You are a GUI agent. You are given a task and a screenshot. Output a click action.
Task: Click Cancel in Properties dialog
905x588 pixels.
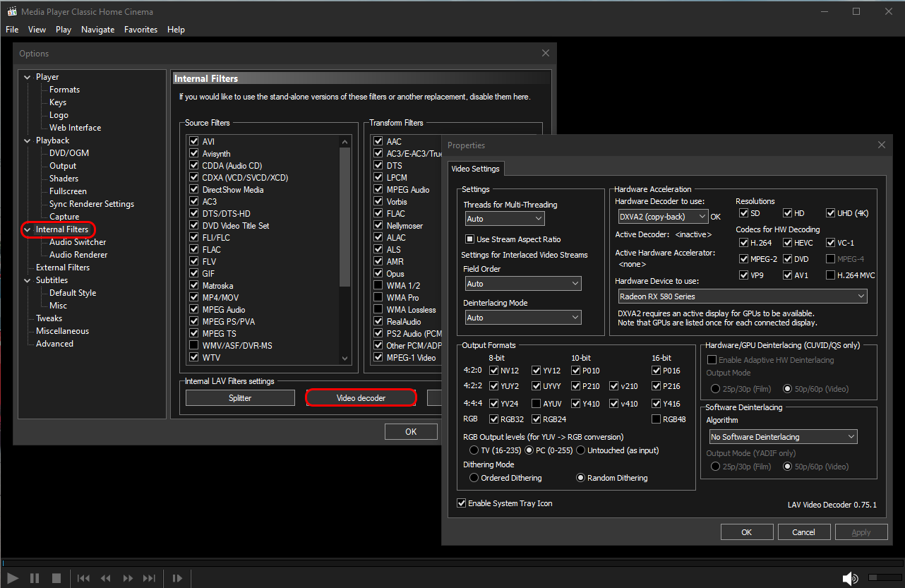tap(804, 532)
